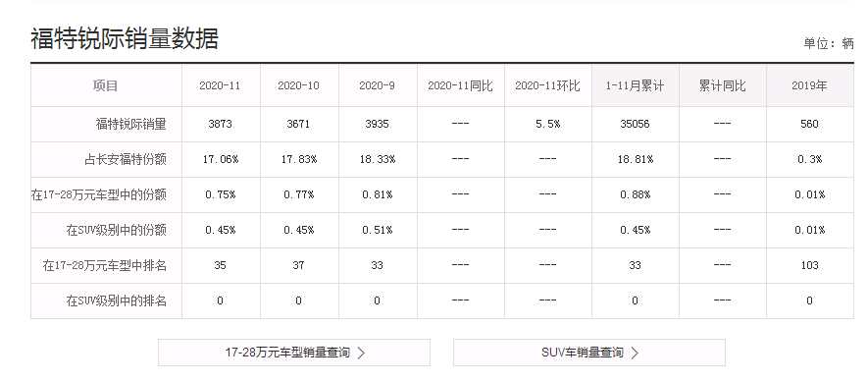Click the cumulative share value 18.81%
Image resolution: width=868 pixels, height=382 pixels.
tap(635, 160)
